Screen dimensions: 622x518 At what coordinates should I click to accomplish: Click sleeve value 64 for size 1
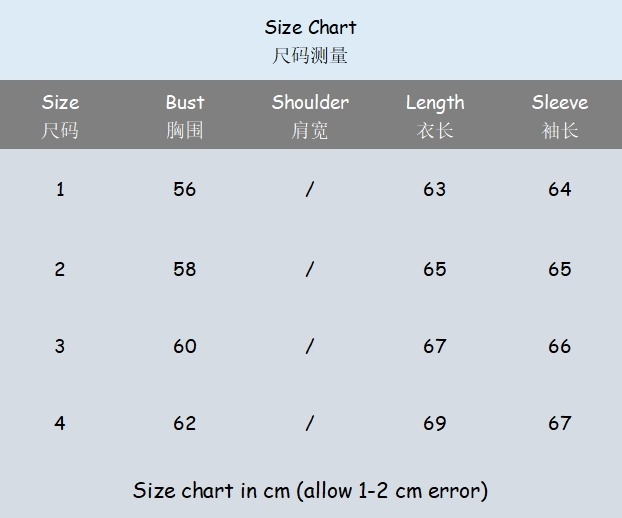coord(559,189)
